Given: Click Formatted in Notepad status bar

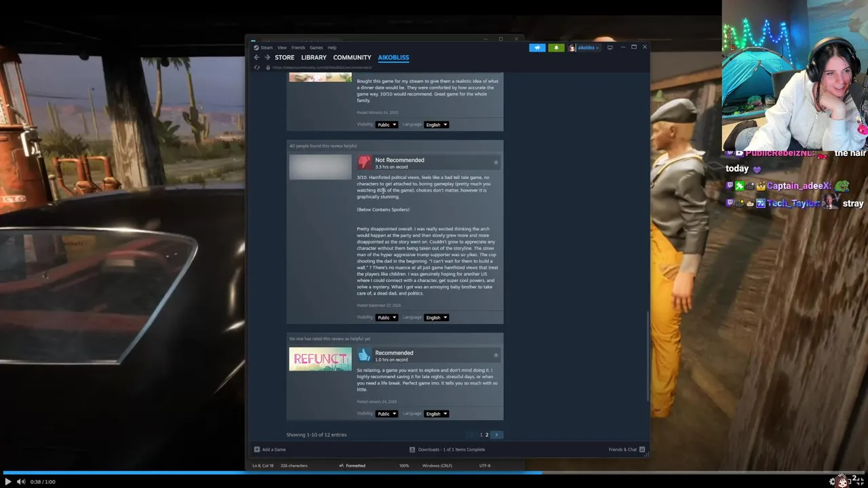Looking at the screenshot, I should 355,466.
